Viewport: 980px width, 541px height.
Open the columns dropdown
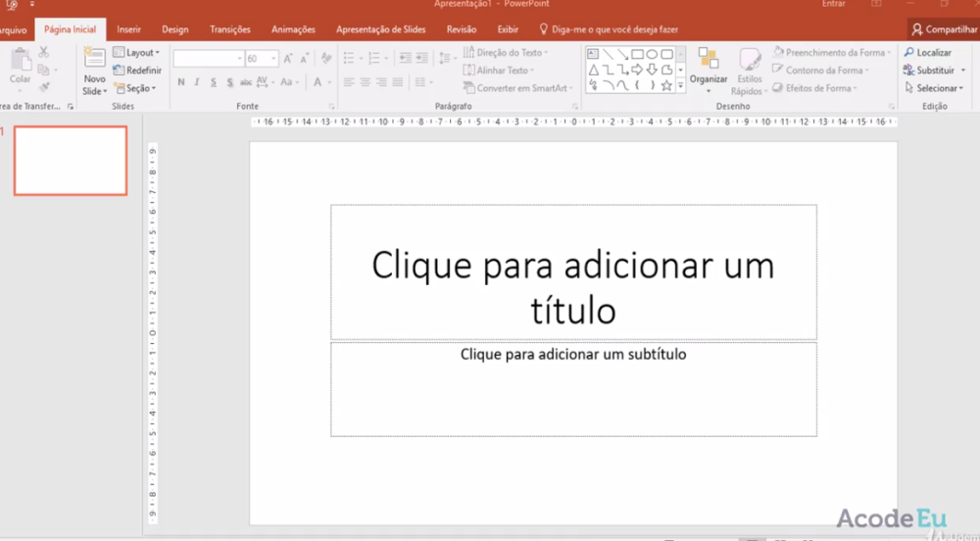point(423,82)
